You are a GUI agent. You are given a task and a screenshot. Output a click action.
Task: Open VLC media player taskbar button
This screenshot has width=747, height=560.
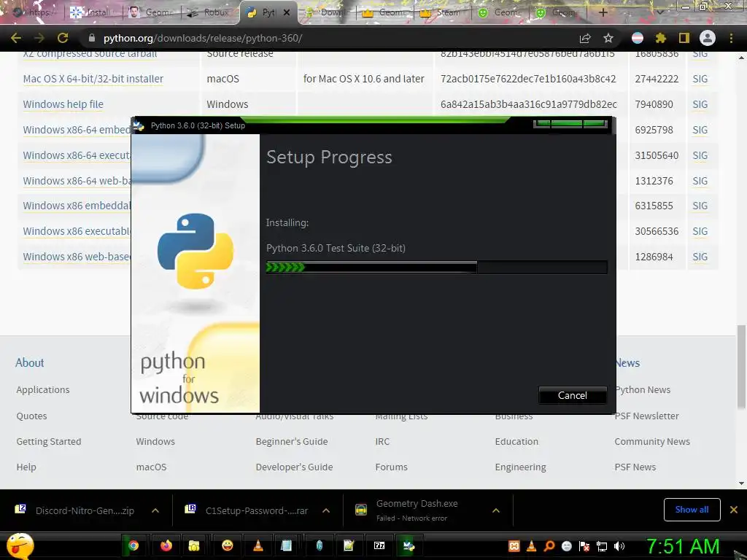pos(258,545)
